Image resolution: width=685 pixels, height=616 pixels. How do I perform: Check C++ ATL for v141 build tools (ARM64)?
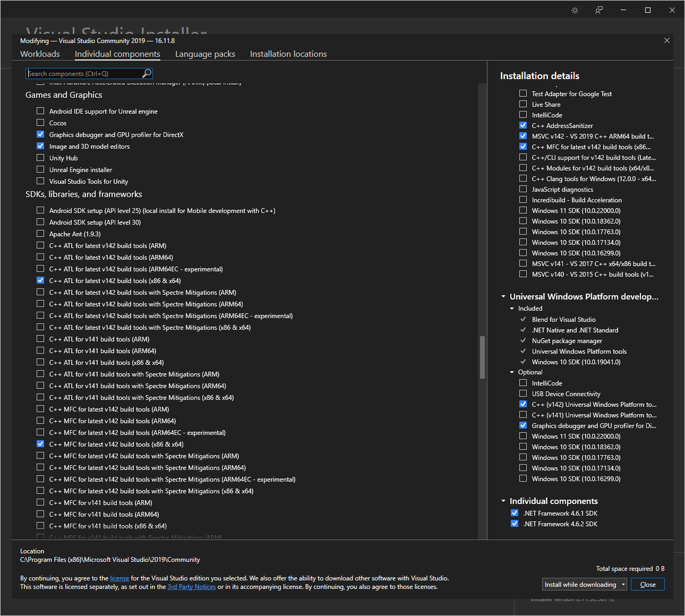point(40,350)
